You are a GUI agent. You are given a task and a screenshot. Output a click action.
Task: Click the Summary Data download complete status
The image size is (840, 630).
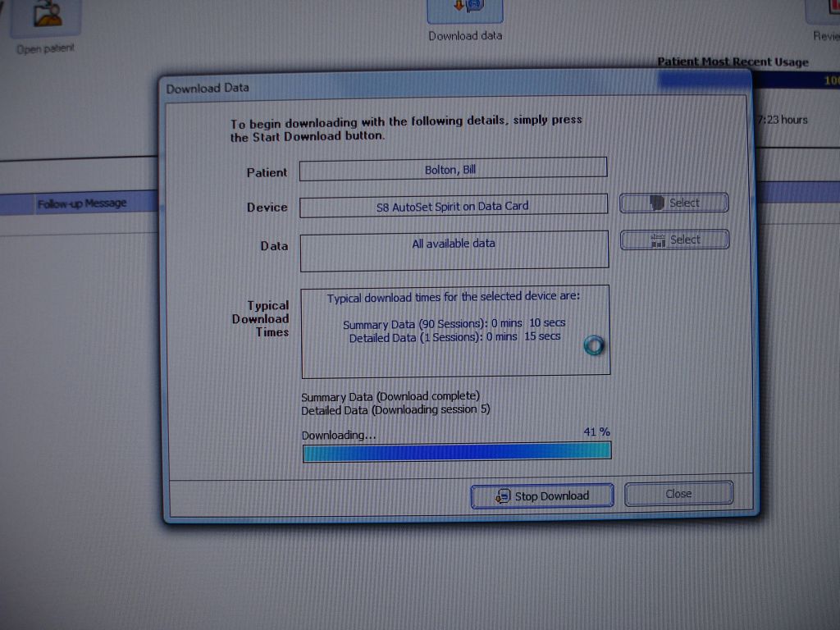pos(390,397)
